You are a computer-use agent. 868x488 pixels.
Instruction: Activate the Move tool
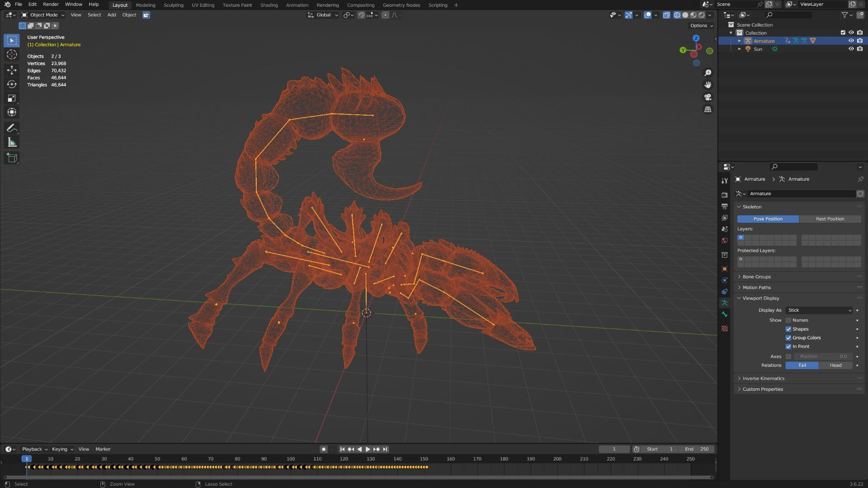pyautogui.click(x=12, y=70)
